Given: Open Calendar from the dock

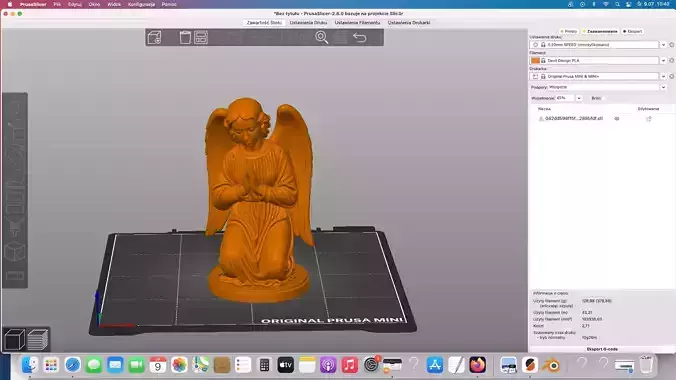Looking at the screenshot, I should pos(158,365).
